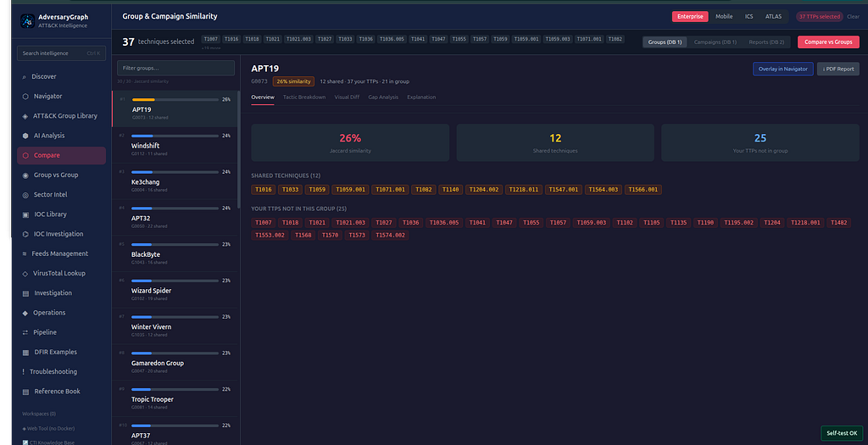Select Groups (DB 1) source

click(665, 42)
